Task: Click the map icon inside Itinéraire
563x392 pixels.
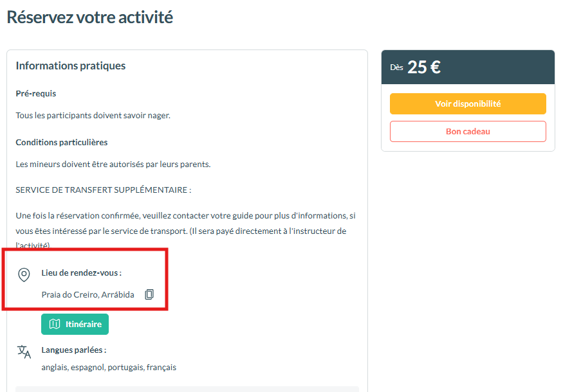Action: (x=55, y=325)
